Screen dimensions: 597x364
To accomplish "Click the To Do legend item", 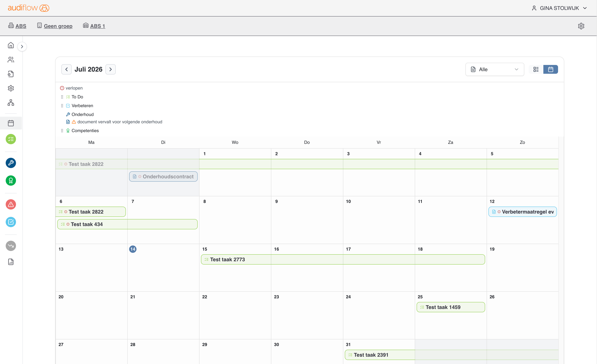I will (x=75, y=97).
